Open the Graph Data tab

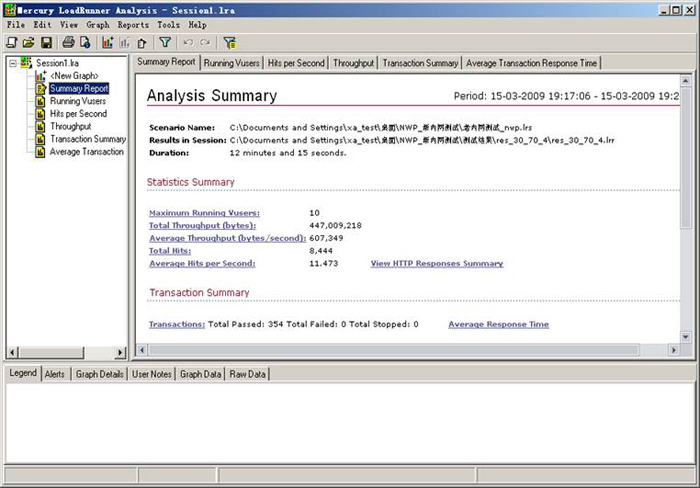point(200,374)
